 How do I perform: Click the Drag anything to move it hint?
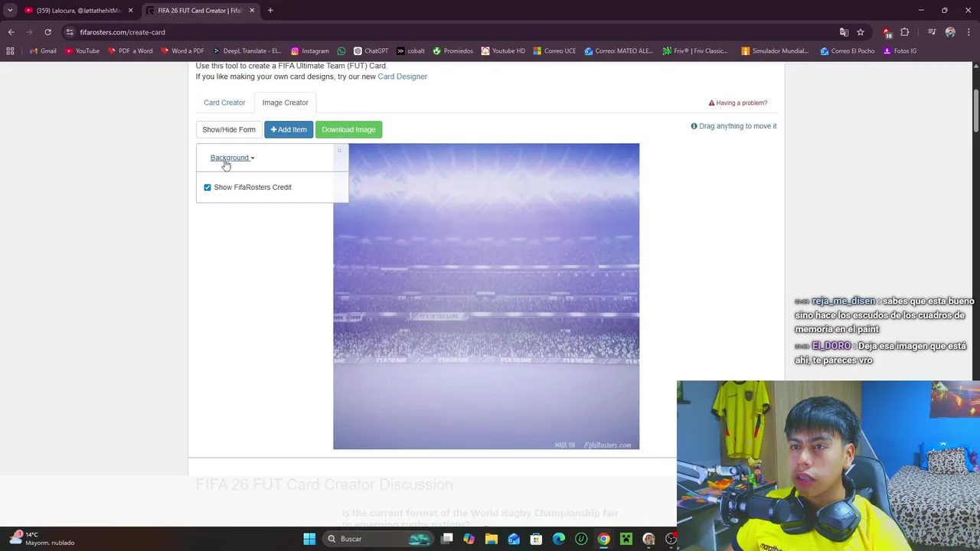pyautogui.click(x=733, y=126)
